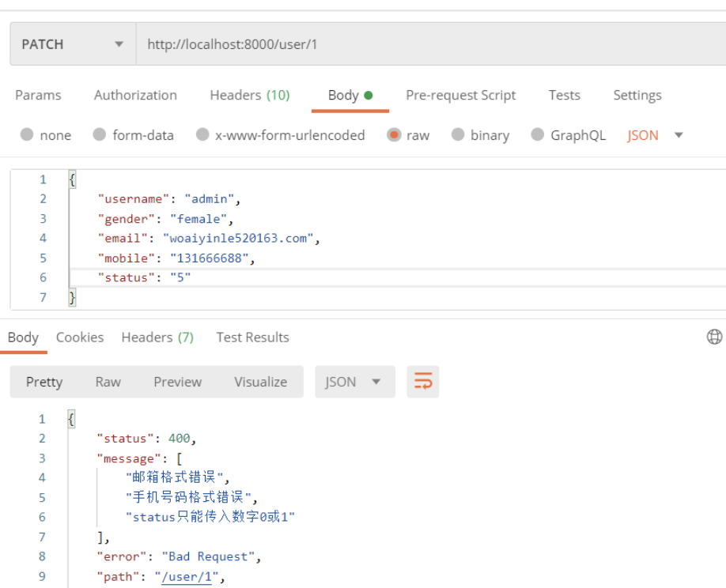Toggle the response line wrap icon
Image resolution: width=726 pixels, height=588 pixels.
423,382
